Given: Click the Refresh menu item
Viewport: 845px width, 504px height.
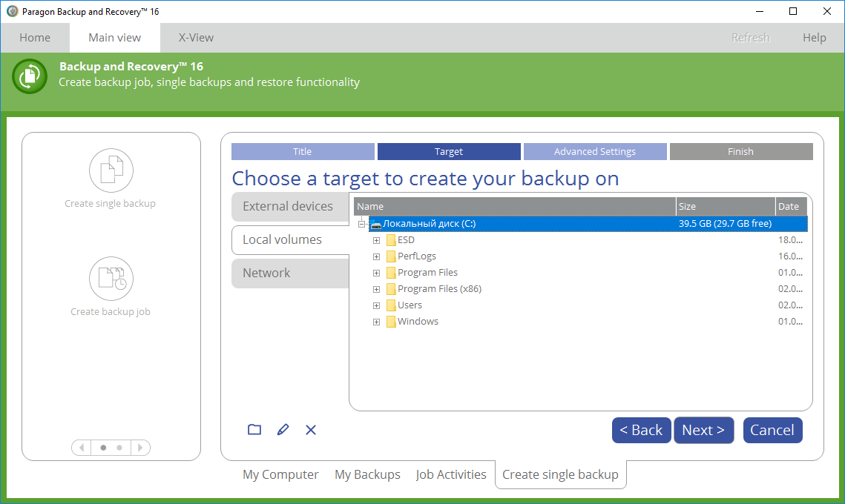Looking at the screenshot, I should click(751, 38).
